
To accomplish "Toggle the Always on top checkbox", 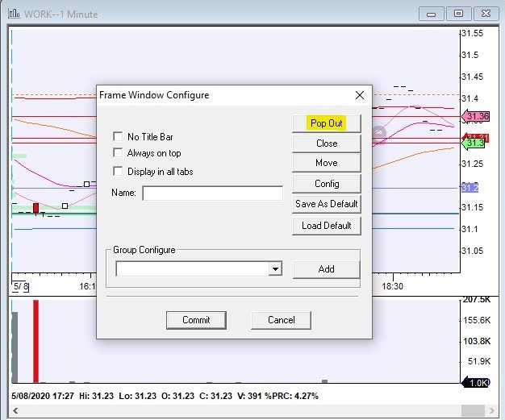I will point(119,153).
